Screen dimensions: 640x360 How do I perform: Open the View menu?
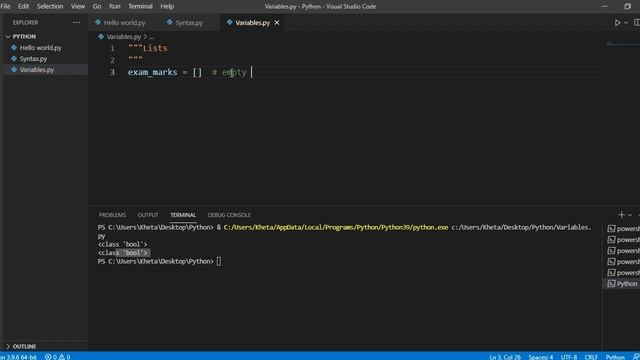click(x=78, y=7)
